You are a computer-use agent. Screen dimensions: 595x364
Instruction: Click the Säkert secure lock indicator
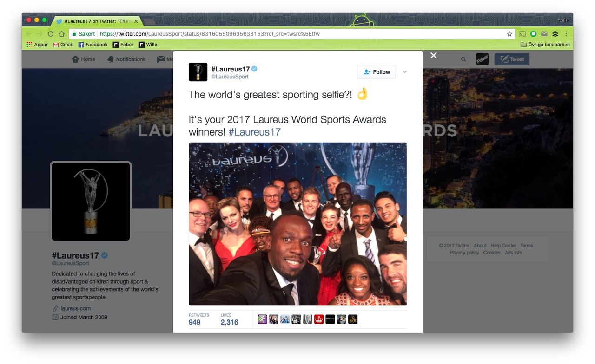click(x=83, y=34)
